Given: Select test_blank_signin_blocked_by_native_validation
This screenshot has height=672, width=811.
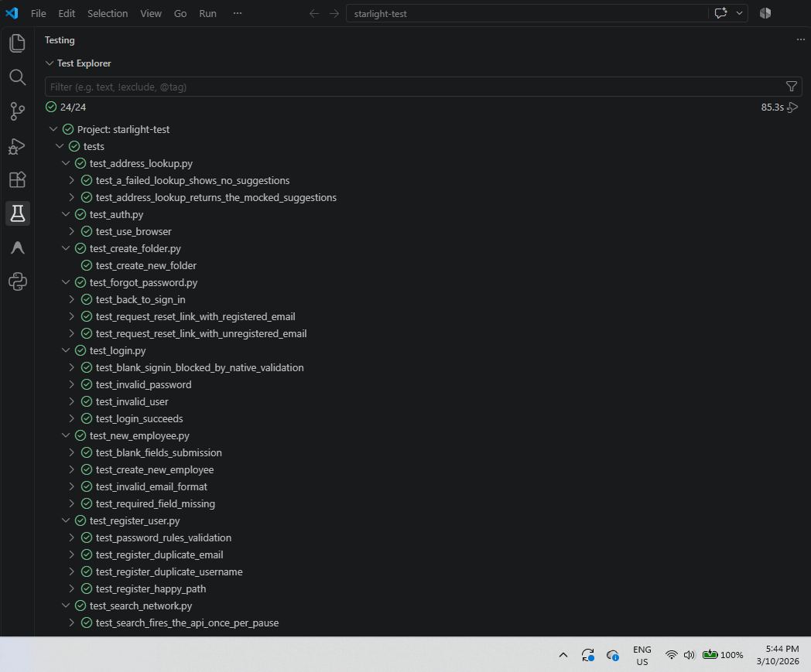Looking at the screenshot, I should click(x=422, y=367).
